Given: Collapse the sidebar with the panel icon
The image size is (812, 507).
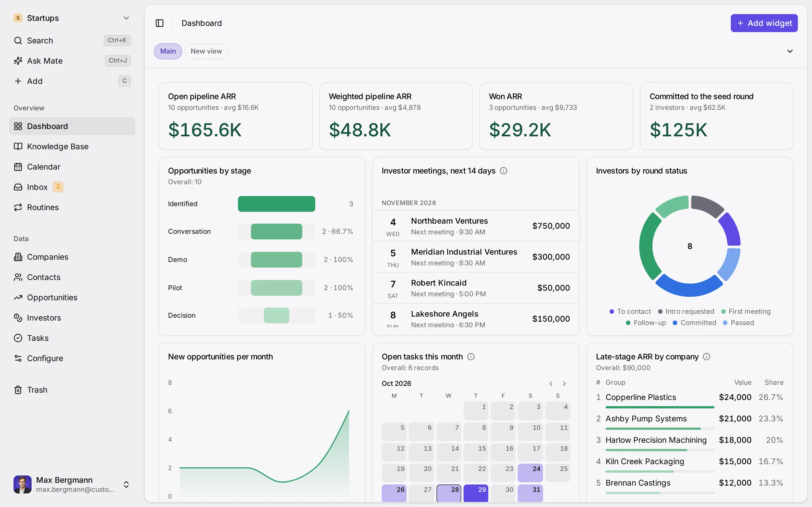Looking at the screenshot, I should point(159,23).
